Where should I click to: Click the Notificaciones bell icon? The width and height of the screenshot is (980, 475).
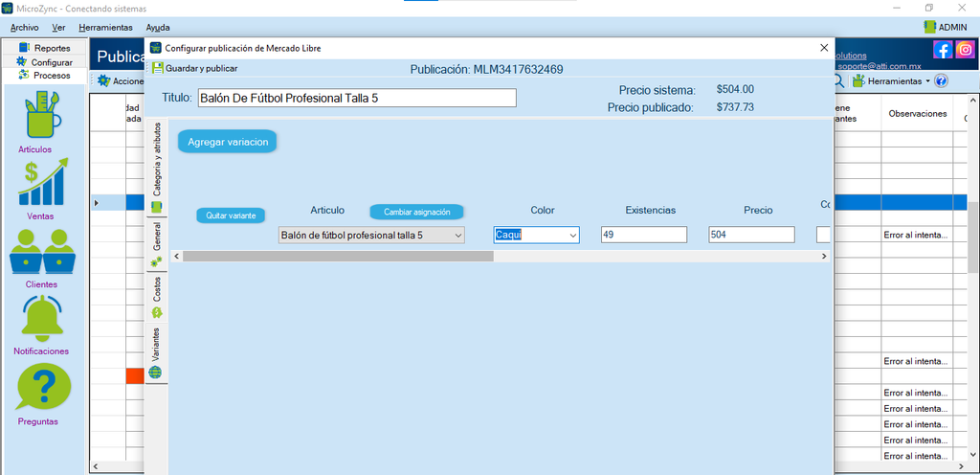[x=43, y=317]
